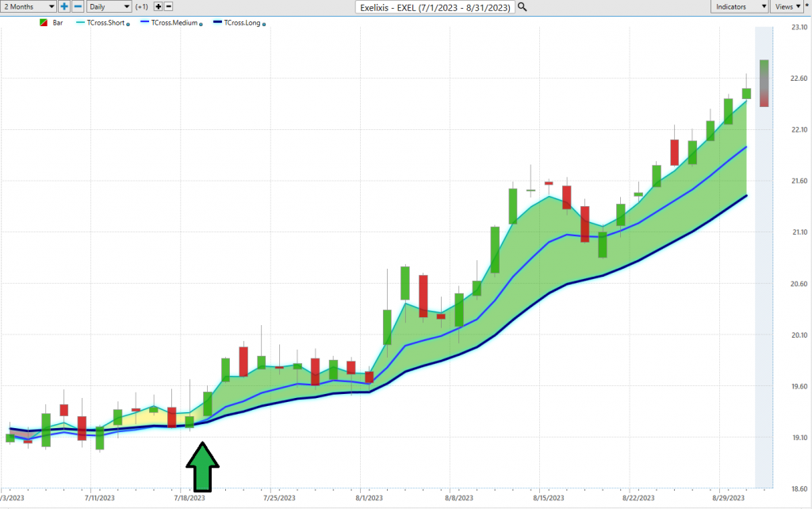Click the TCross.Long legend label
This screenshot has width=812, height=509.
pyautogui.click(x=243, y=23)
